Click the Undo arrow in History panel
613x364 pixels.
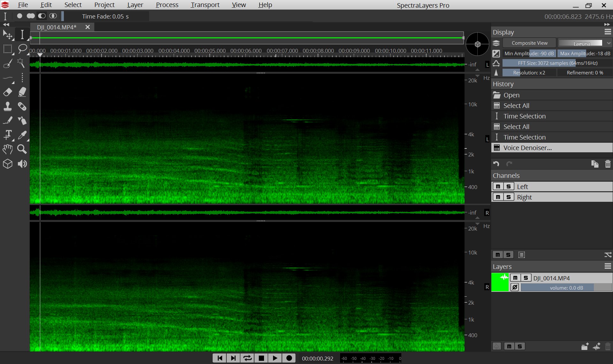click(x=496, y=164)
